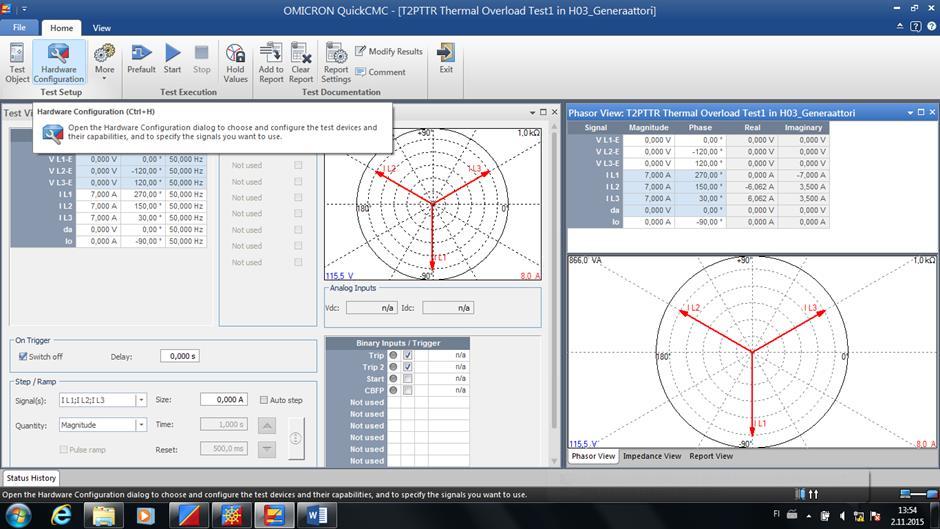Open Test View window options dropdown
The image size is (940, 529).
532,112
